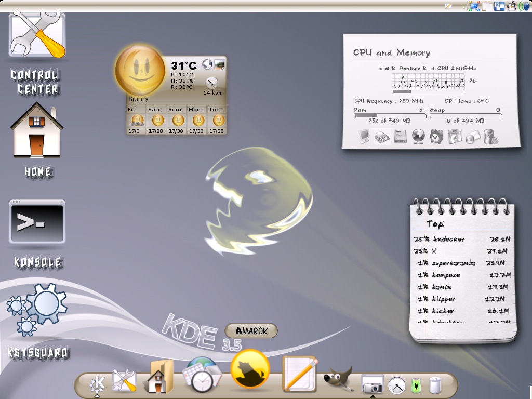The height and width of the screenshot is (399, 532).
Task: Click the Amarok tooltip label above the dock
Action: (251, 330)
